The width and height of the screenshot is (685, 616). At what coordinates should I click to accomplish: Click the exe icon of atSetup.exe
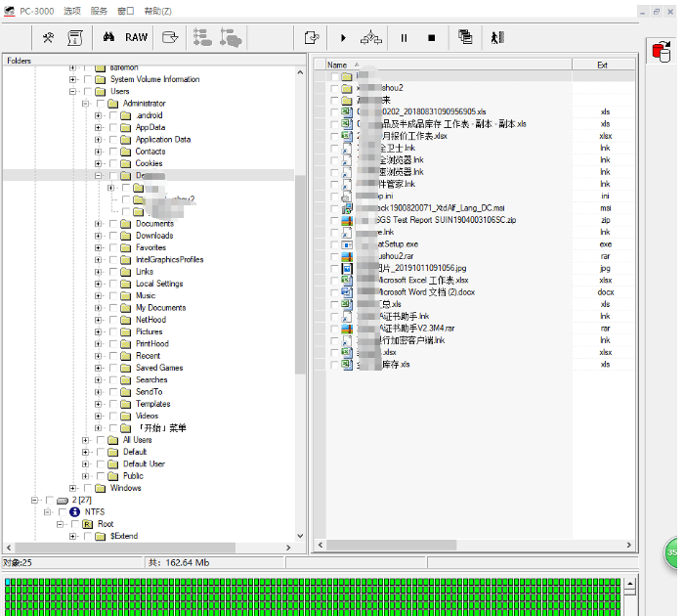click(x=347, y=244)
